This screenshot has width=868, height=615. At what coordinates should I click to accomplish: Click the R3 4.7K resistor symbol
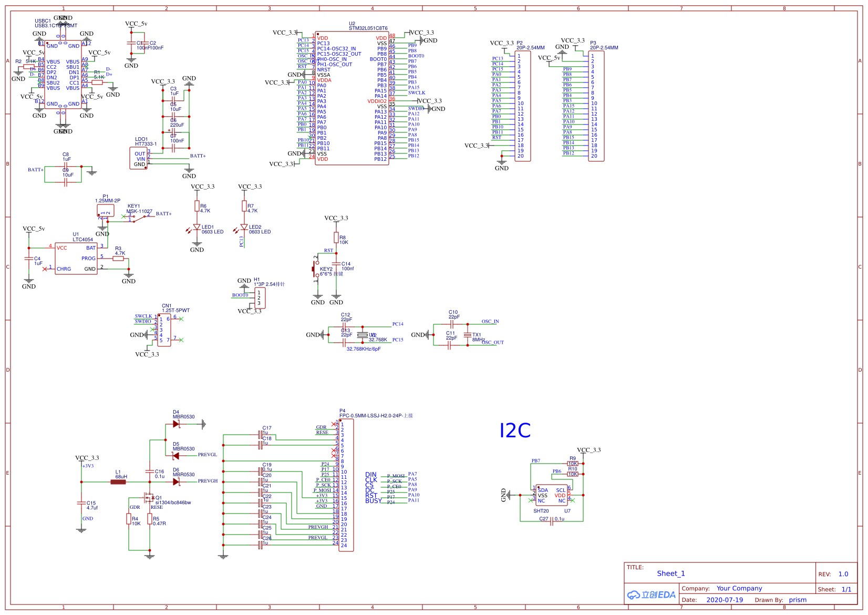point(119,259)
